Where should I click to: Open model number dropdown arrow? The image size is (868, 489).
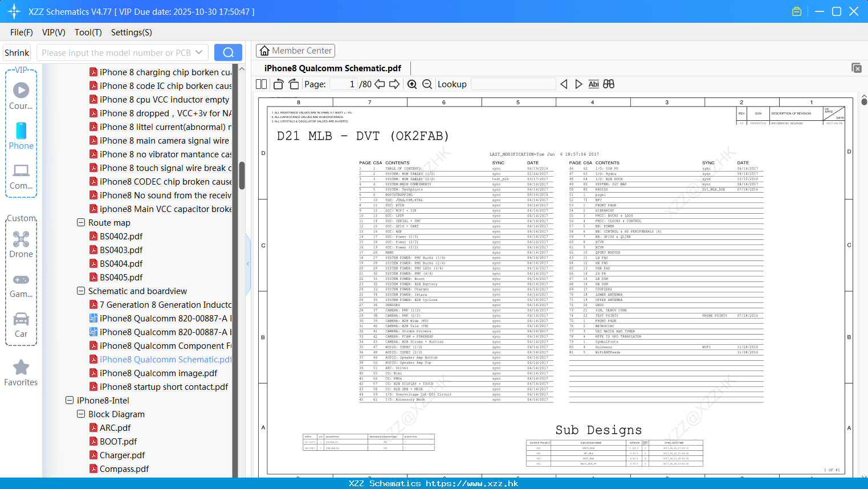tap(199, 52)
